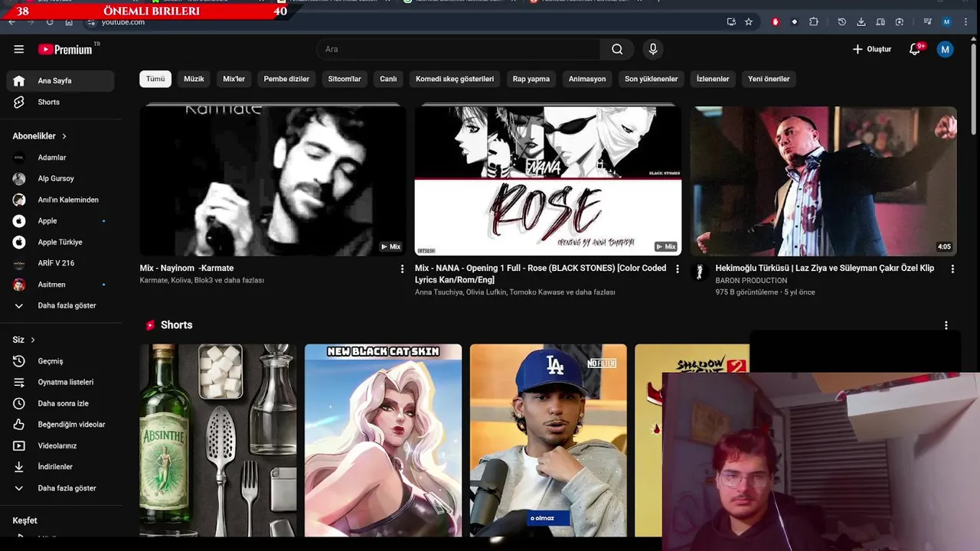
Task: Click the search magnifier button
Action: click(x=617, y=49)
